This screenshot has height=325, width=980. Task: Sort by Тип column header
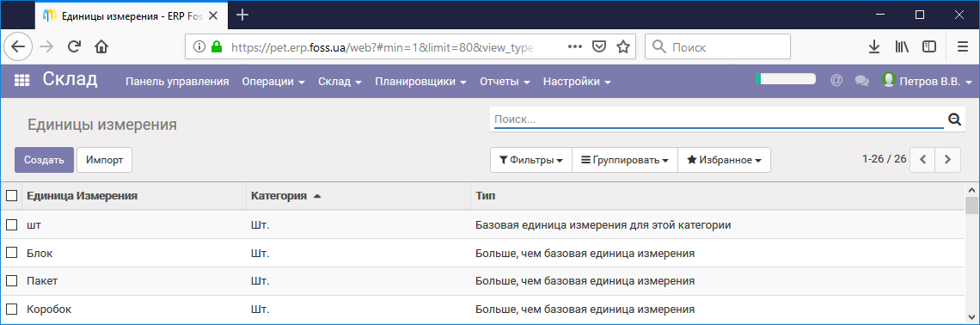[485, 196]
